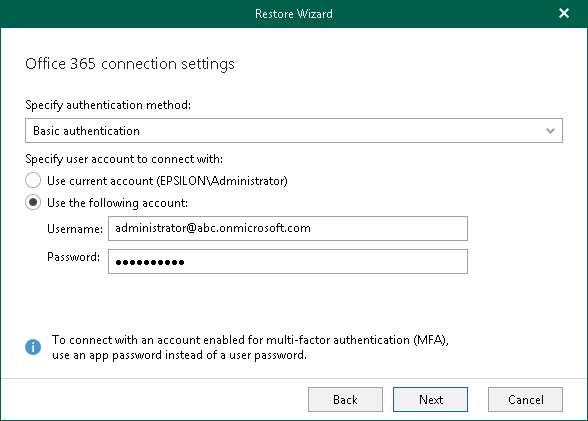
Task: Select the Use current account radio button
Action: [x=33, y=180]
